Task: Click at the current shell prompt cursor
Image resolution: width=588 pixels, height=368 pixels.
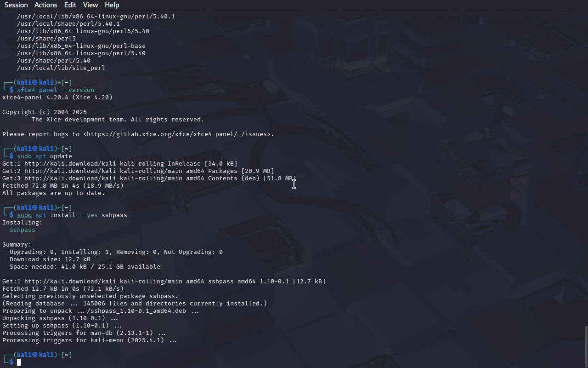Action: point(19,362)
